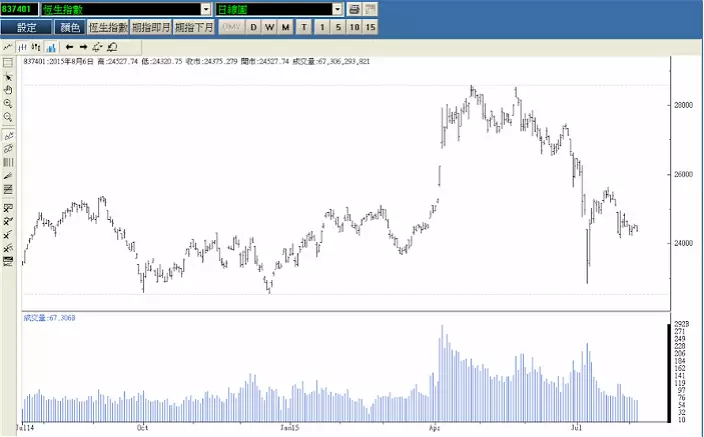This screenshot has width=704, height=437.
Task: Open the 顏色 color settings
Action: tap(70, 27)
